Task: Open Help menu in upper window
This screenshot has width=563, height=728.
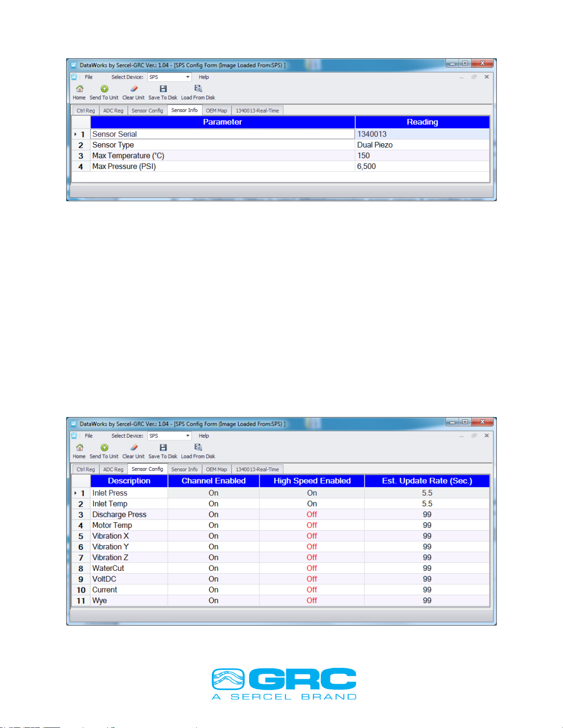Action: coord(204,77)
